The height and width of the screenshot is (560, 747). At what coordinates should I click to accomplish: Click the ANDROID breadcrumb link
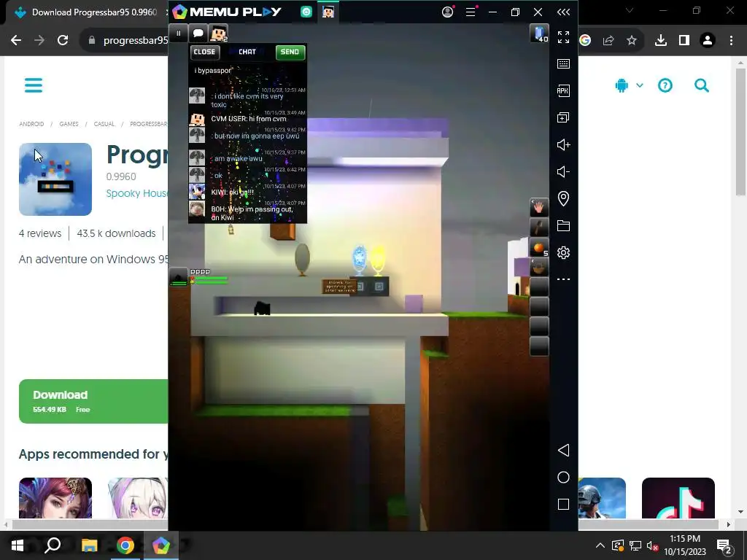[31, 124]
